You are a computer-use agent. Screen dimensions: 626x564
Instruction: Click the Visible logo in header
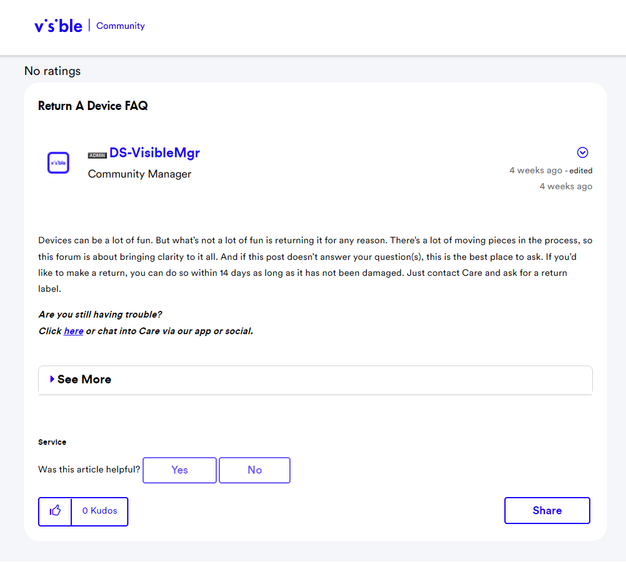(58, 25)
